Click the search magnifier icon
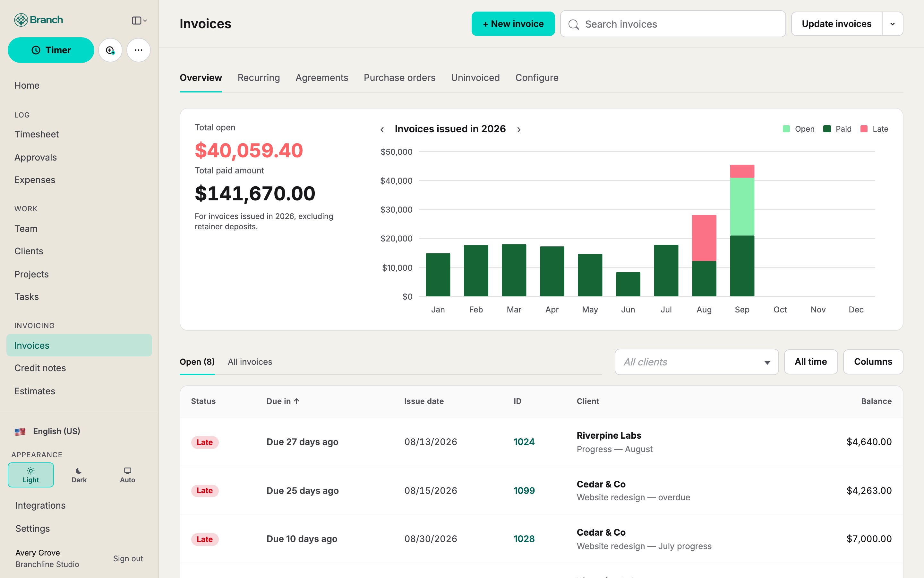Screen dimensions: 924x578 [574, 24]
